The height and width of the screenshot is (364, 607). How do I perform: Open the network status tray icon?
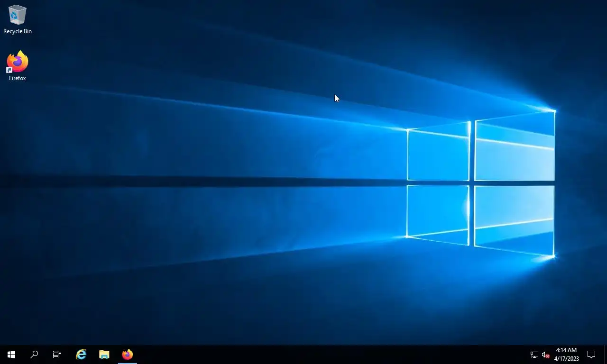[x=534, y=355]
